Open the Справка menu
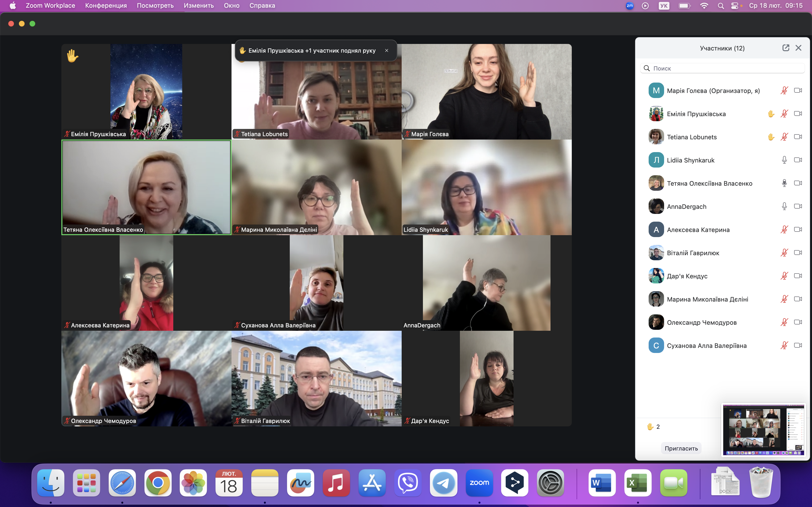The image size is (812, 507). coord(262,5)
